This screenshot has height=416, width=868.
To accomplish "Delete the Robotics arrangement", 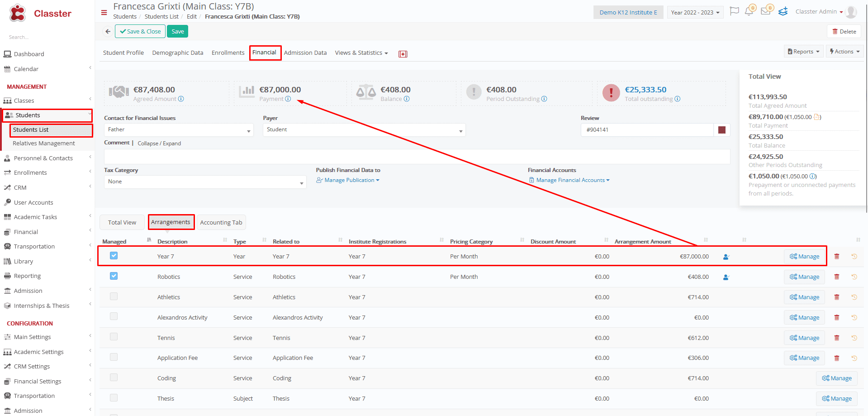I will 837,277.
